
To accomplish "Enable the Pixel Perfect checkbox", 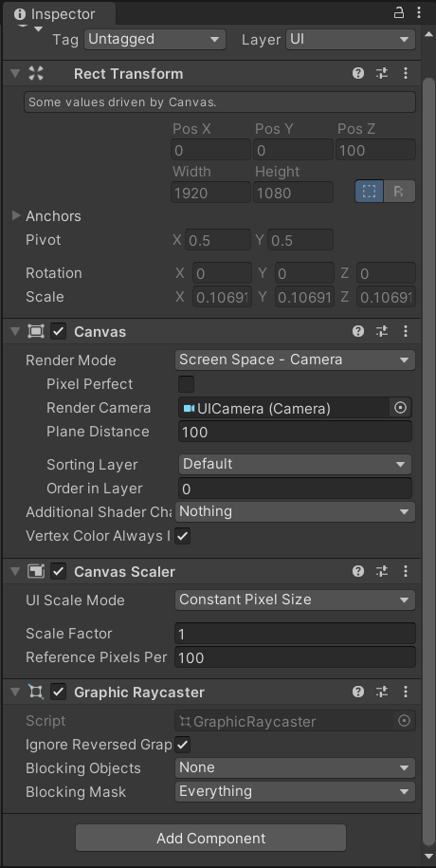I will pyautogui.click(x=186, y=383).
